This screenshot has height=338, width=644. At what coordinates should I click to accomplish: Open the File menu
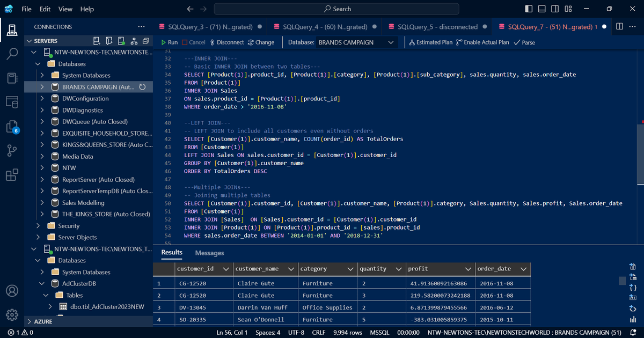pos(27,9)
